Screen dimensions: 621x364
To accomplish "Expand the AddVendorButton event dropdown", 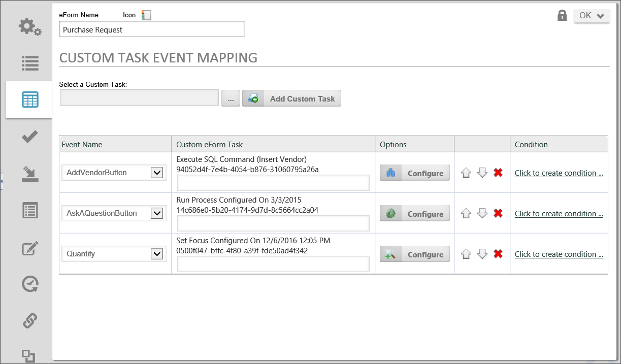I will 157,173.
